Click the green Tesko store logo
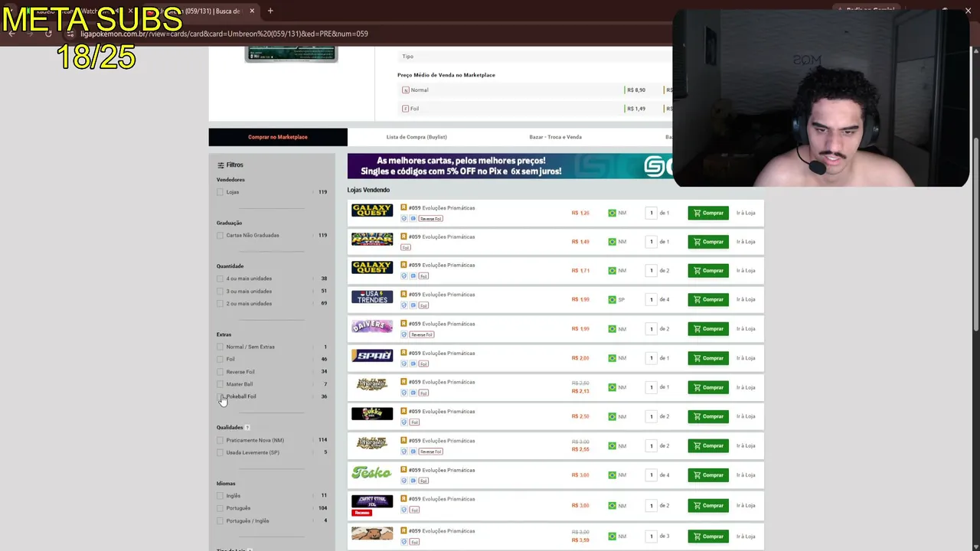The height and width of the screenshot is (551, 980). 371,473
